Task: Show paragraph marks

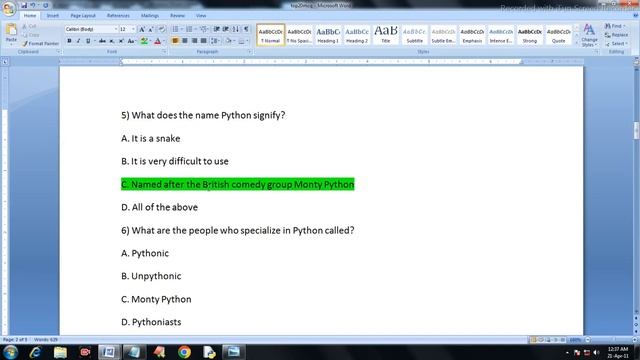Action: pos(246,29)
